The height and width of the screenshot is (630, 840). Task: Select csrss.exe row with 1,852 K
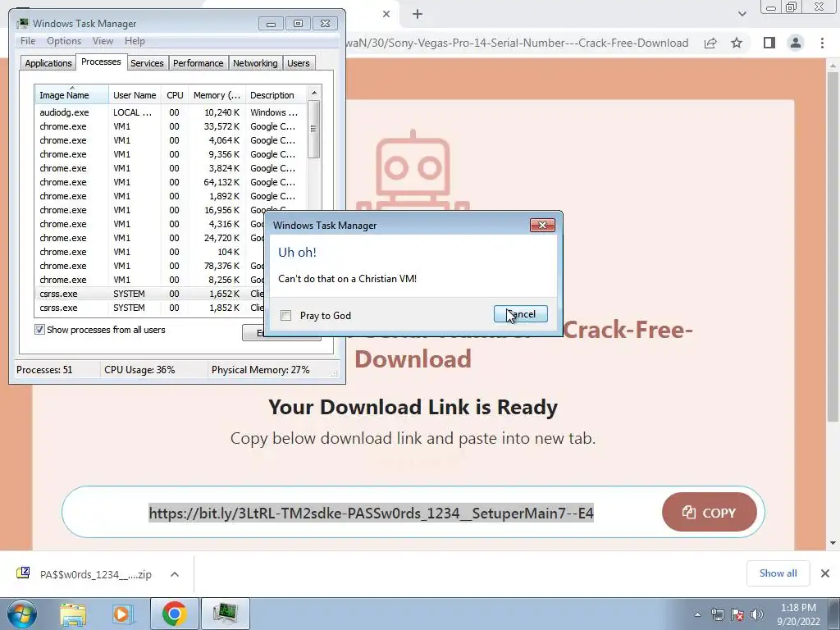(150, 308)
